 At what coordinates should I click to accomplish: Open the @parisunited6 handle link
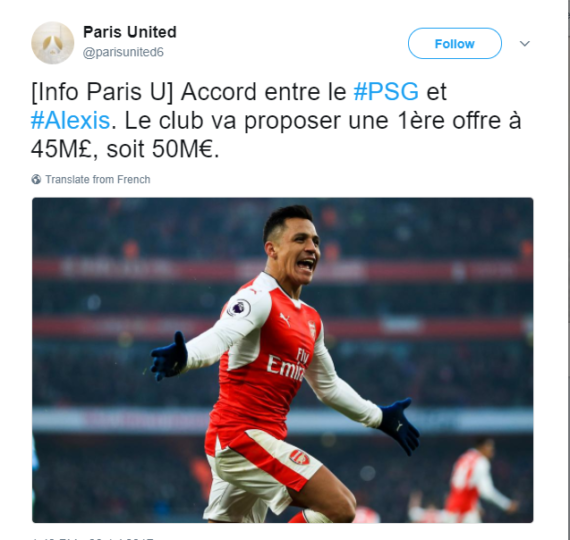point(123,52)
